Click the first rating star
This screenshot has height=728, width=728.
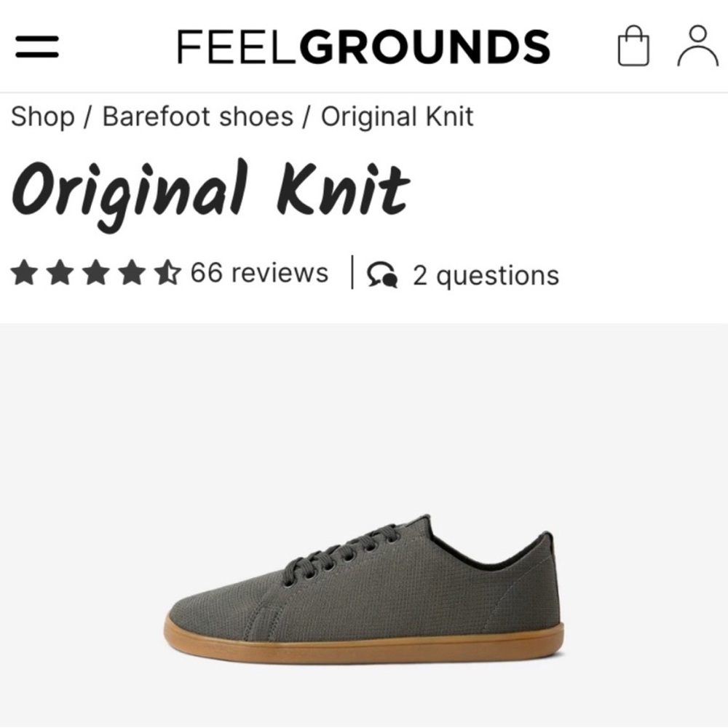pyautogui.click(x=26, y=273)
